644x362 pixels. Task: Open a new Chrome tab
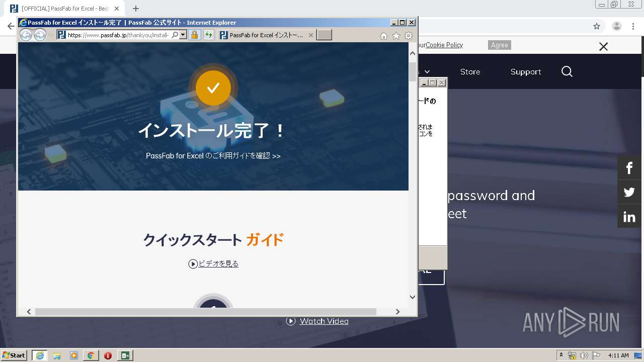tap(135, 9)
